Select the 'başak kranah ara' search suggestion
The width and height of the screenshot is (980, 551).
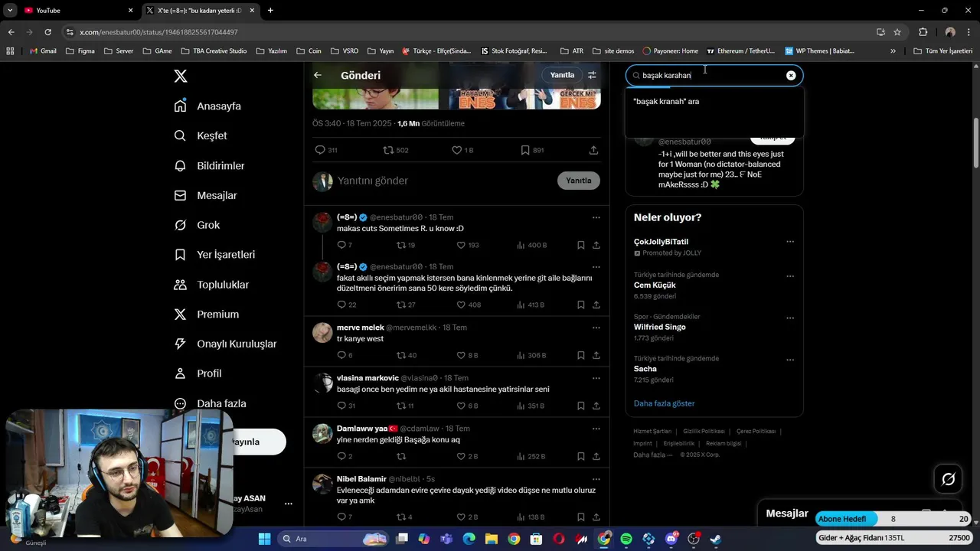(x=714, y=101)
